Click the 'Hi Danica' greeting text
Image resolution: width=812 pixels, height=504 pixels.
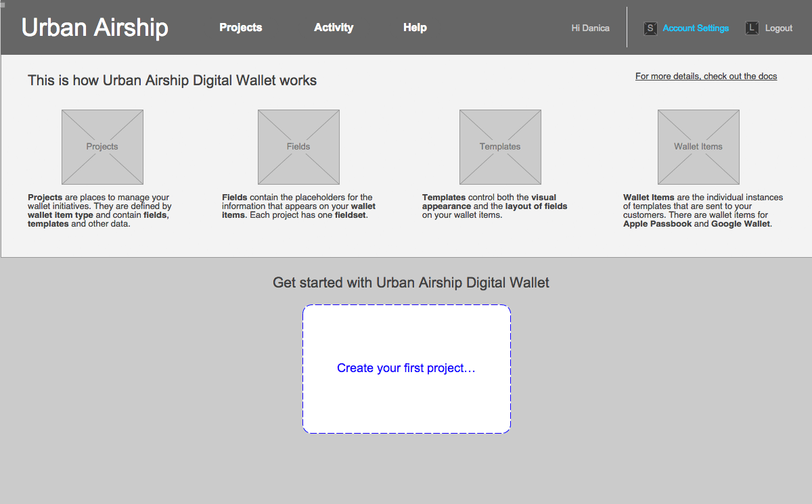(590, 28)
